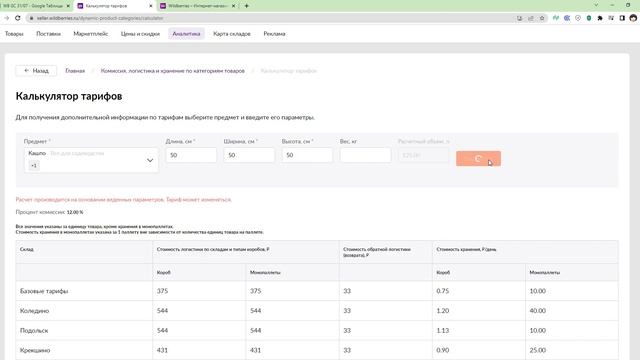640x360 pixels.
Task: Select the 1.13 storage value for Подольск
Action: click(442, 330)
